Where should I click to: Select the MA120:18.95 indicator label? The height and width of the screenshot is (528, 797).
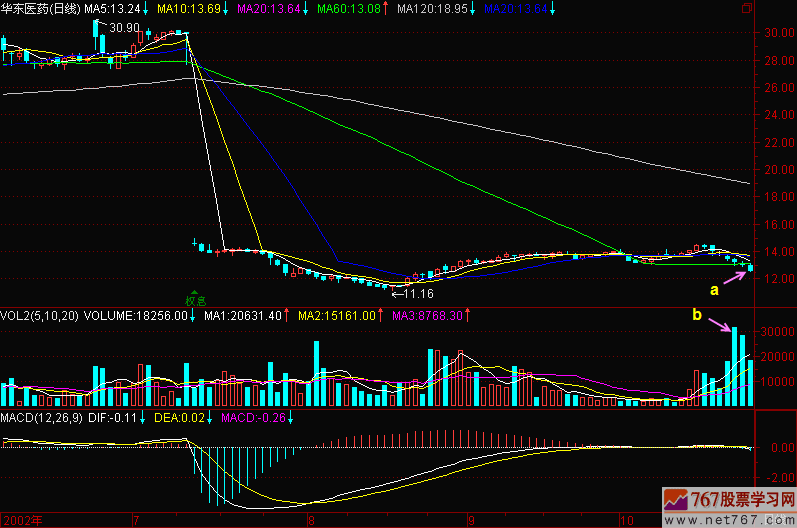click(x=432, y=9)
